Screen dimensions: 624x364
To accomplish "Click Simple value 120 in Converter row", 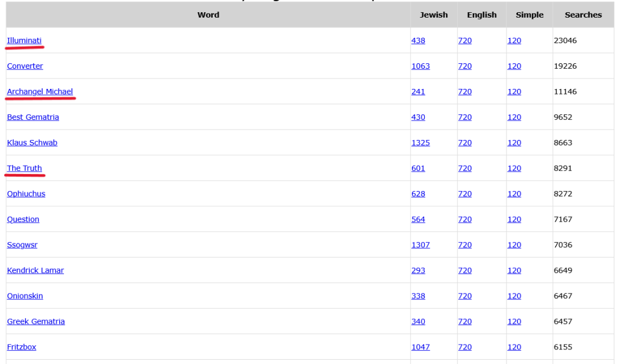I will [x=514, y=66].
